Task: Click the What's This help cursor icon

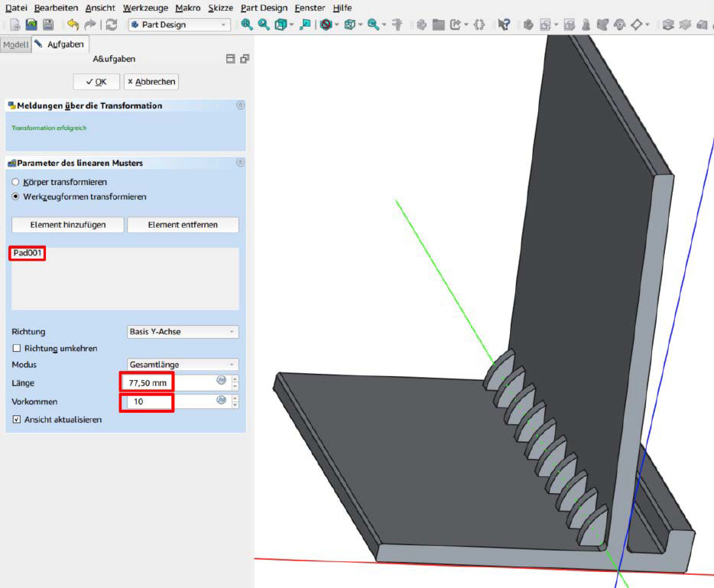Action: (504, 24)
